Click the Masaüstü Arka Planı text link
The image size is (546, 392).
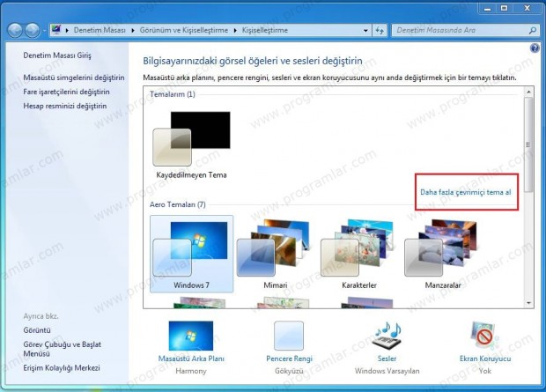point(191,359)
